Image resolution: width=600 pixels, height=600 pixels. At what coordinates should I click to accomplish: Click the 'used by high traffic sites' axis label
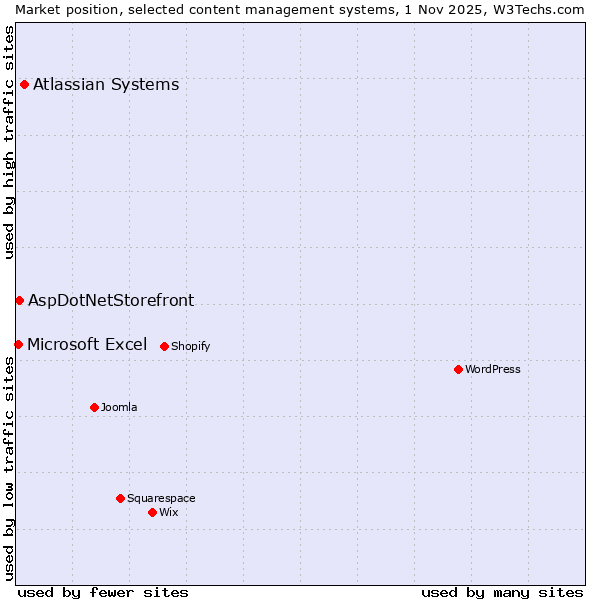coord(9,142)
